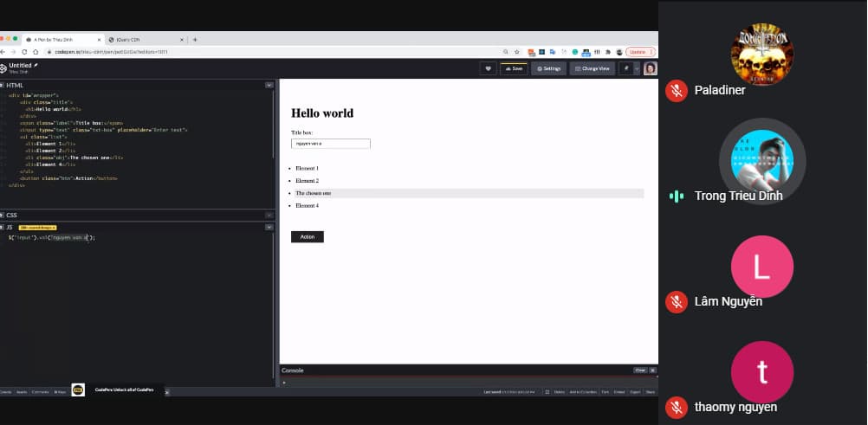This screenshot has width=868, height=425.
Task: Toggle Lâm Nguyễn's muted microphone icon
Action: coord(677,301)
